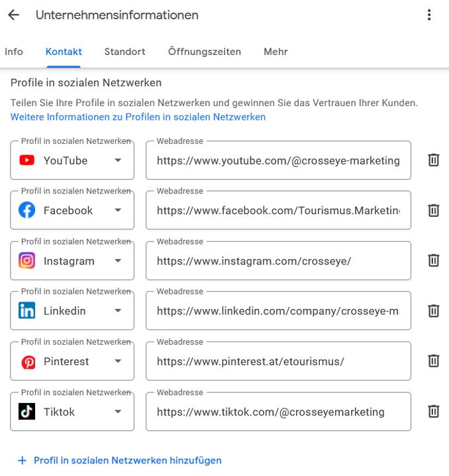Select the Kontakt tab
Screen dimensions: 449x476
[64, 52]
